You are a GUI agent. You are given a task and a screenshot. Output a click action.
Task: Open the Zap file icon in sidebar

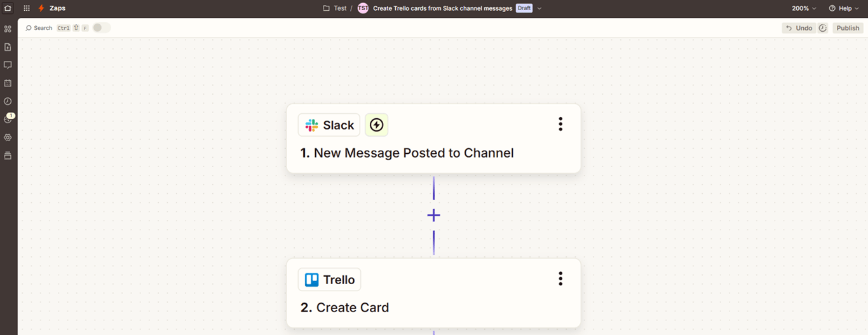8,47
